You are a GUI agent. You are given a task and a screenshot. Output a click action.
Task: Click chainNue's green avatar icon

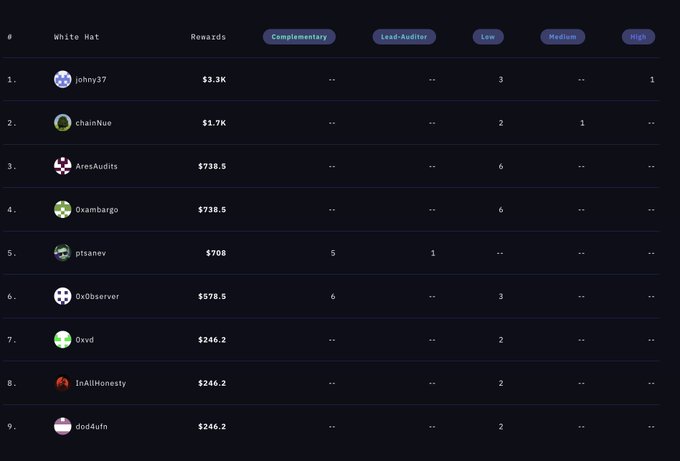[x=62, y=123]
